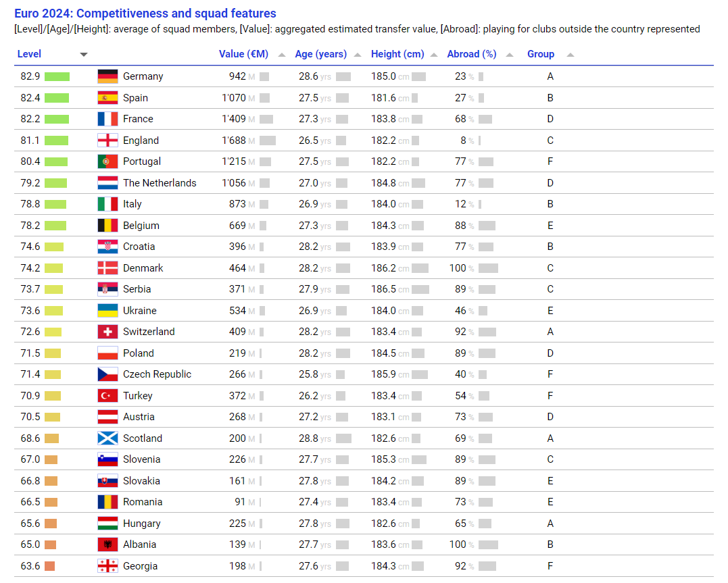
Task: Click the Portugal flag icon
Action: click(107, 161)
